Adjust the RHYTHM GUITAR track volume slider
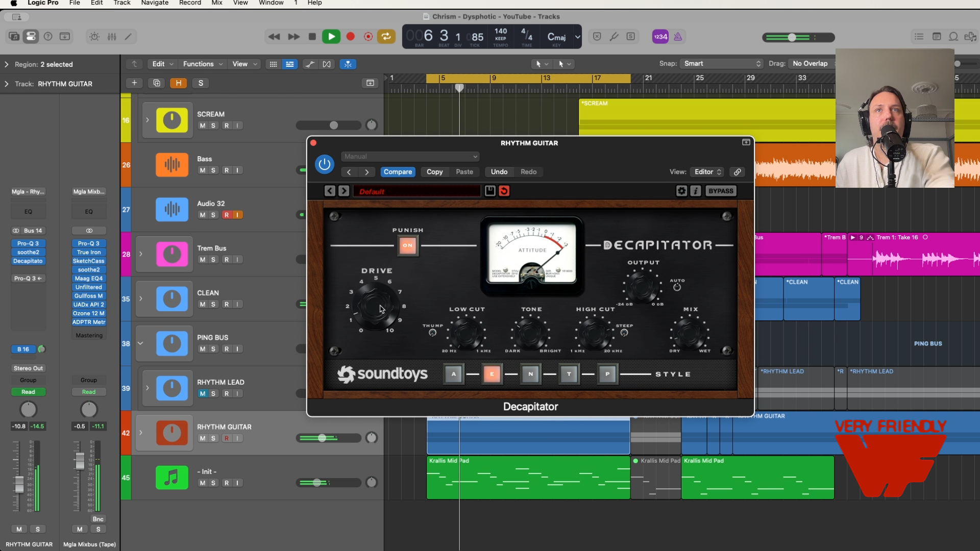The image size is (980, 551). pos(322,438)
